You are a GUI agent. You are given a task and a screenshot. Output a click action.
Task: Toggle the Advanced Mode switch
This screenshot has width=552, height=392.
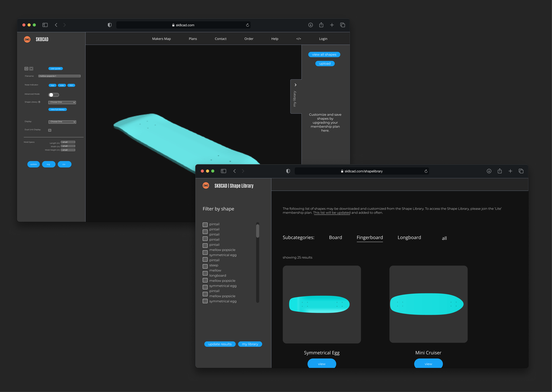pos(54,95)
